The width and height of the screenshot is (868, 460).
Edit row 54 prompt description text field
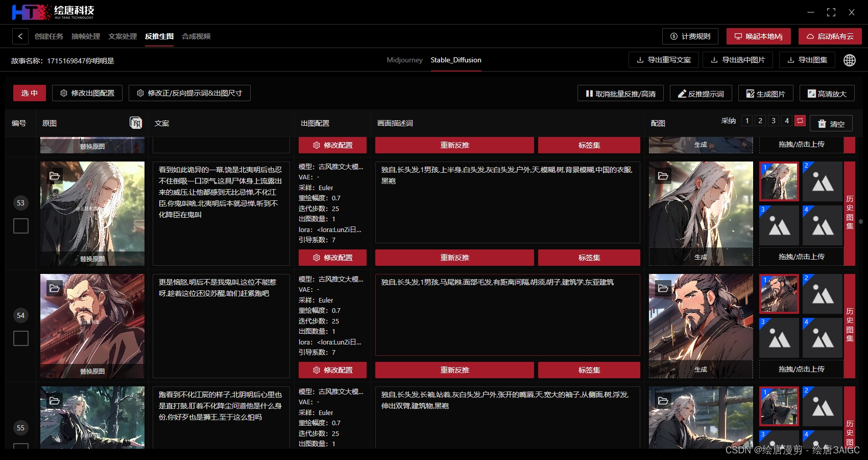point(508,315)
